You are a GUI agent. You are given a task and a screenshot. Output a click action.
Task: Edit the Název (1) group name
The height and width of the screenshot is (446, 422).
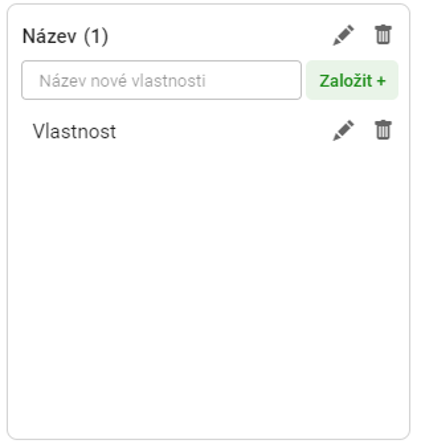[343, 35]
